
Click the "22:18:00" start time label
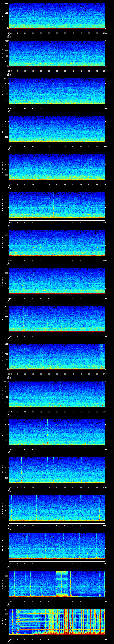pyautogui.click(x=9, y=71)
